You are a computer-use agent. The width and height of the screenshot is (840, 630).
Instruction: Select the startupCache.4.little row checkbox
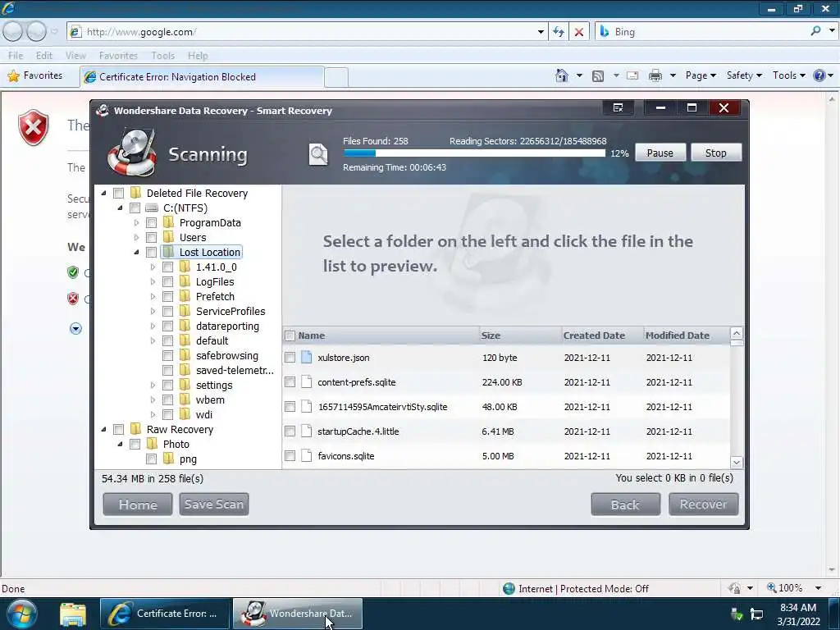(x=290, y=431)
